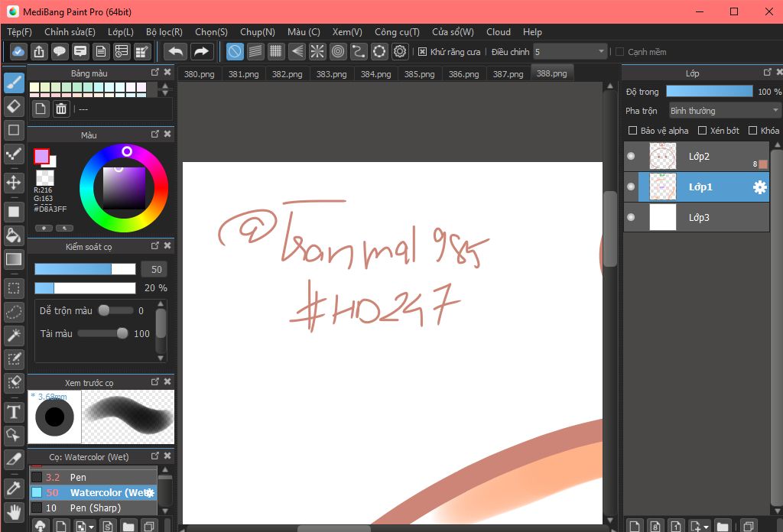Viewport: 783px width, 532px height.
Task: Select the Magic Wand tool
Action: [14, 336]
